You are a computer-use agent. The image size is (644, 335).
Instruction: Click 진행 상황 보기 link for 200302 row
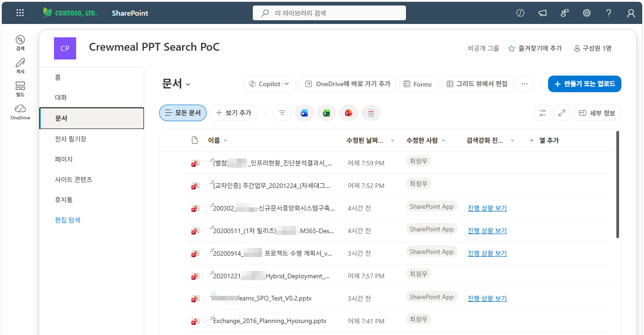[487, 208]
